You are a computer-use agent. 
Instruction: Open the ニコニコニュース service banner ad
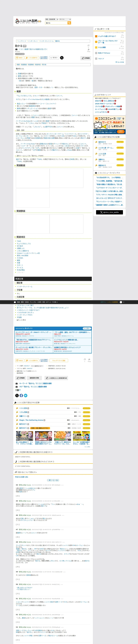[109, 125]
